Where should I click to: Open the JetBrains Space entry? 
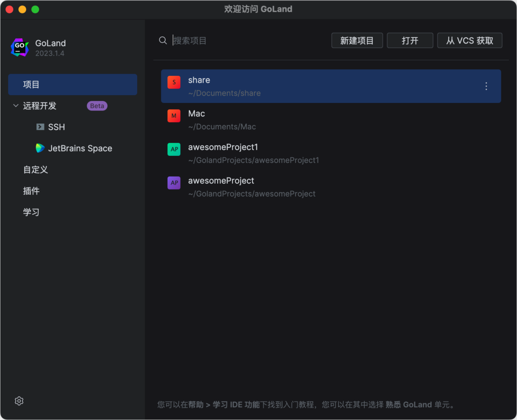click(x=80, y=148)
